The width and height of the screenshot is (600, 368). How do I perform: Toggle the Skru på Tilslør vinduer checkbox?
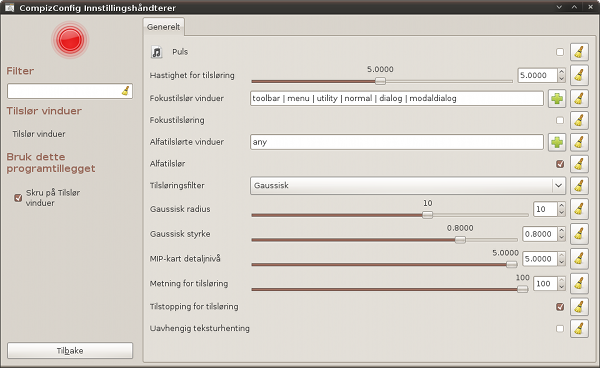tap(18, 198)
